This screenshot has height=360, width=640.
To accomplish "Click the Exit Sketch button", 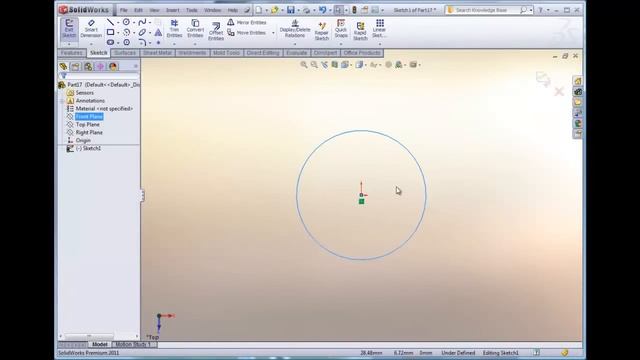I will [69, 29].
